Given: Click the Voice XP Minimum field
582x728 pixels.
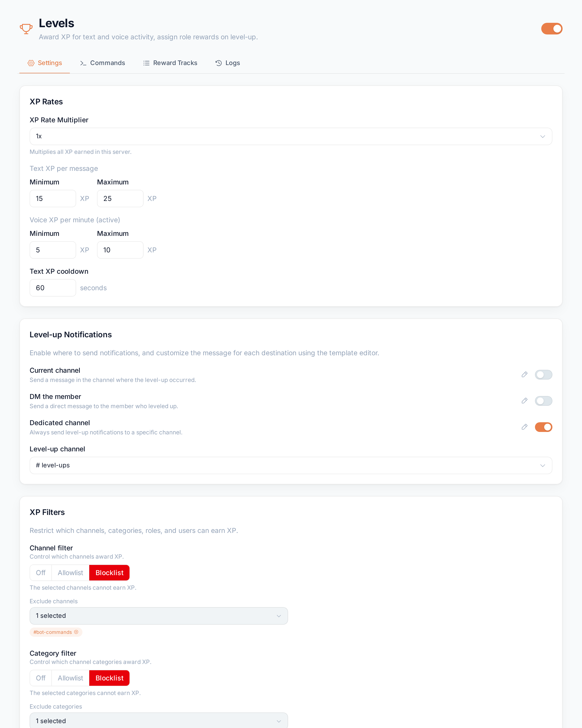Looking at the screenshot, I should pyautogui.click(x=53, y=250).
